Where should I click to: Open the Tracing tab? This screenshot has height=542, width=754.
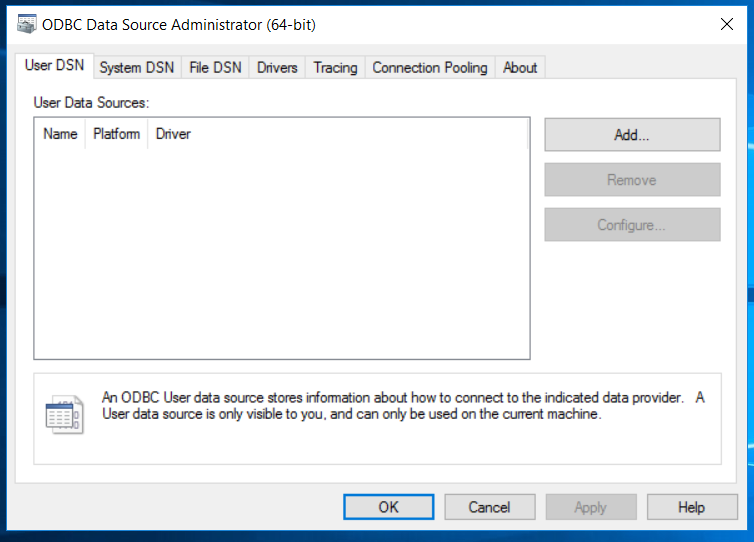[335, 68]
